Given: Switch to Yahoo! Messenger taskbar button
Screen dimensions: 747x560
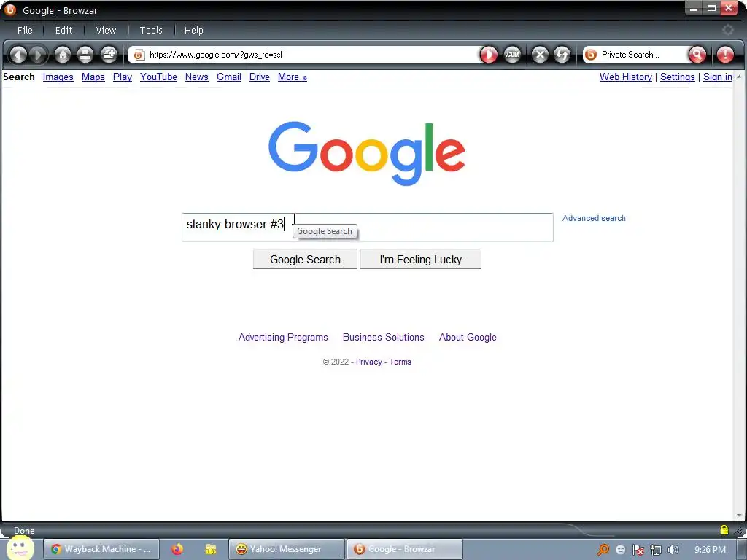Looking at the screenshot, I should coord(286,549).
